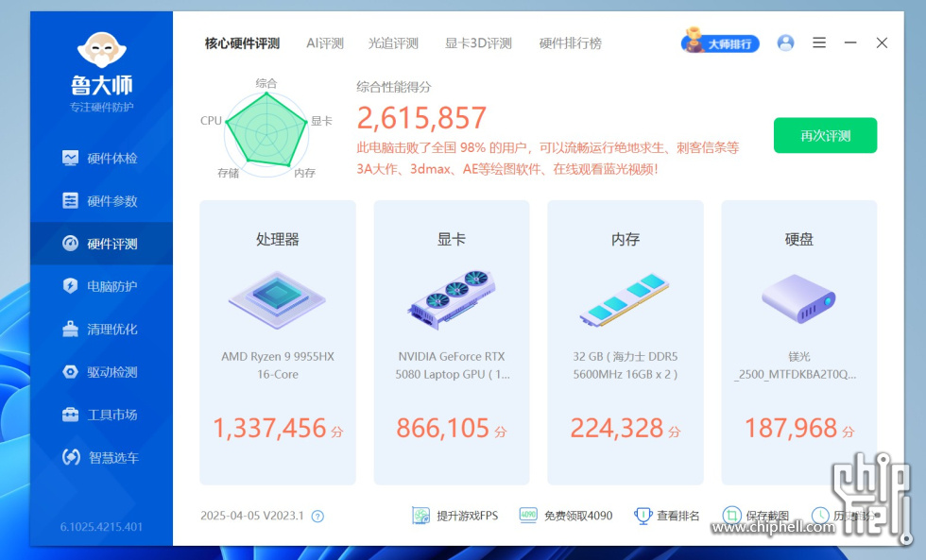Click the 大师排行 badge
This screenshot has width=926, height=560.
[720, 42]
